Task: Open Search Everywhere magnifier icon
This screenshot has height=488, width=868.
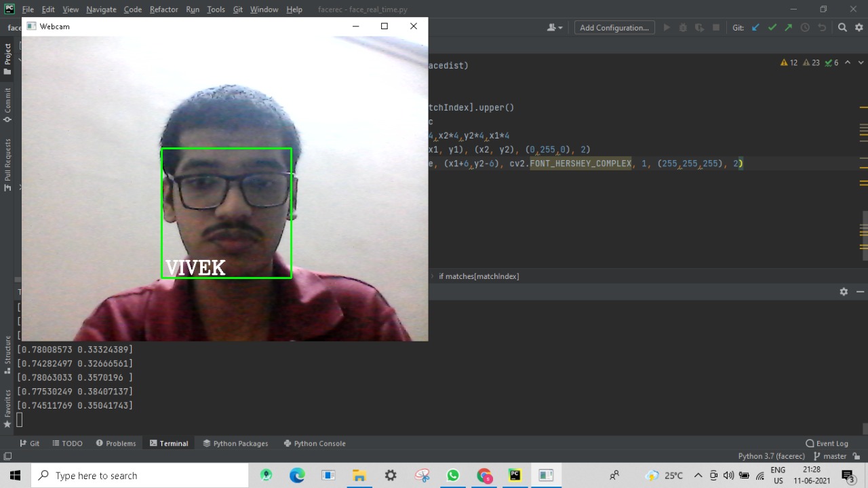Action: tap(842, 28)
